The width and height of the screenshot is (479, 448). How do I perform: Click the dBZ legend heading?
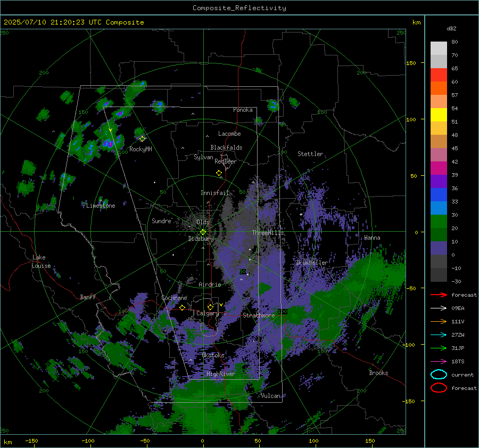(451, 28)
